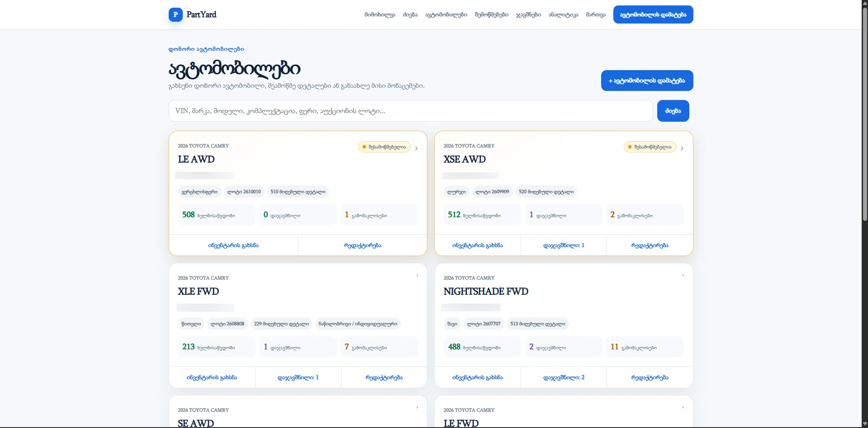The image size is (868, 428).
Task: Click the blue ძიება search button
Action: coord(673,111)
